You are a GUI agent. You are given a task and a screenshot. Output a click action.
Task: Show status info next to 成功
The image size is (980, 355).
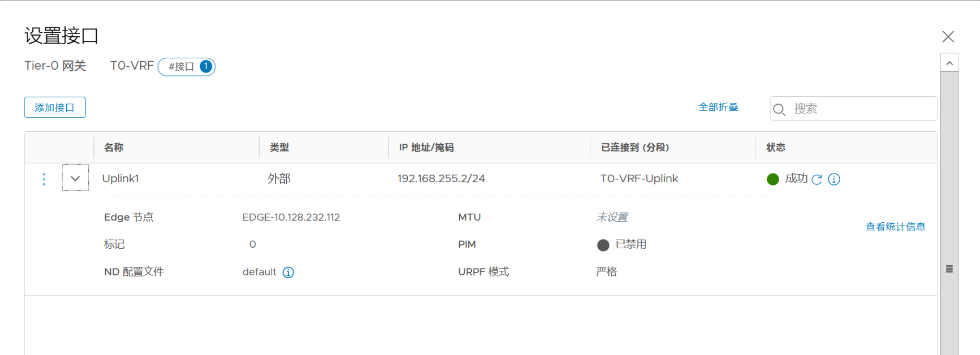(834, 179)
